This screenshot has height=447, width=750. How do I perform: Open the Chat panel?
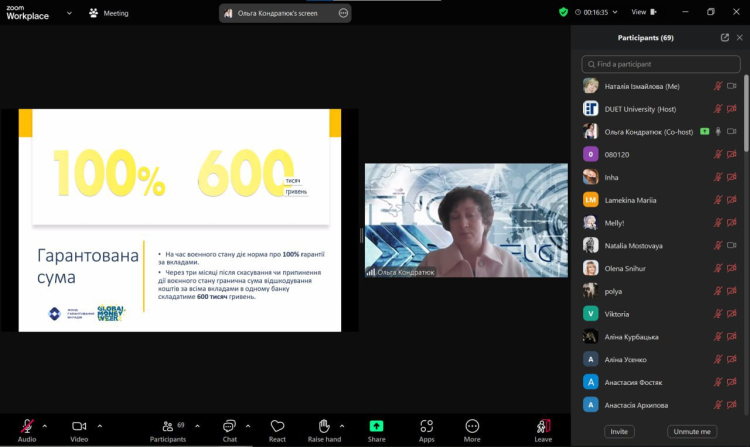coord(229,427)
